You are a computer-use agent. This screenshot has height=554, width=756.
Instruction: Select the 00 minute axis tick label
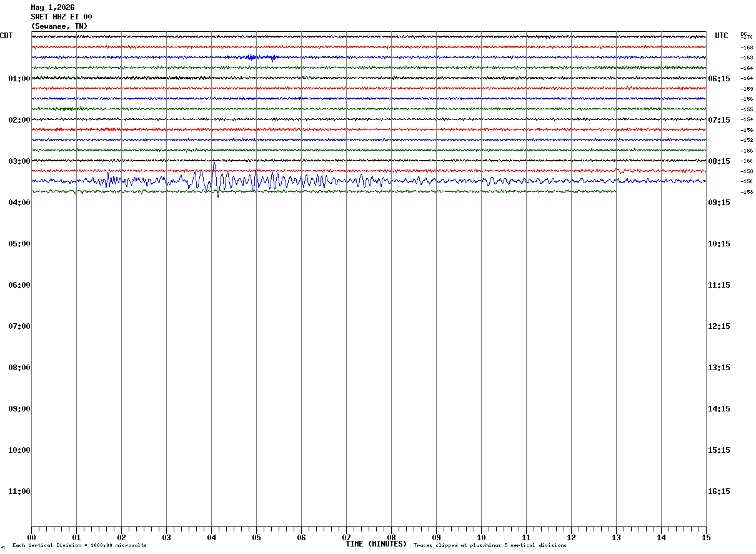point(31,538)
